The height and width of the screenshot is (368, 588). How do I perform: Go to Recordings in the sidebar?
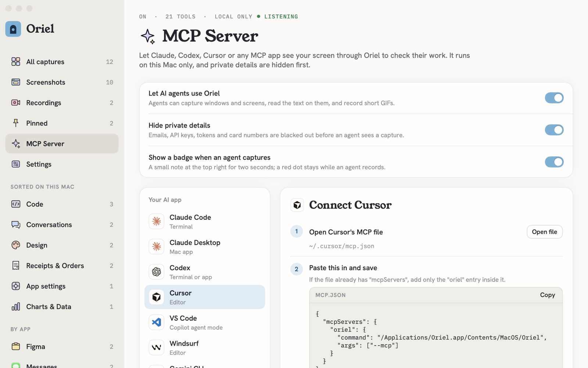pyautogui.click(x=62, y=103)
